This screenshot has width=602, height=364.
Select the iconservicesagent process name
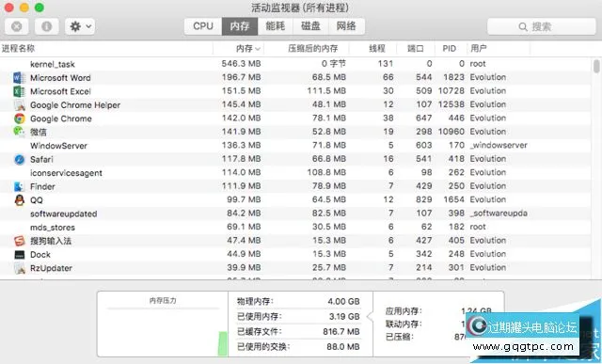coord(66,173)
